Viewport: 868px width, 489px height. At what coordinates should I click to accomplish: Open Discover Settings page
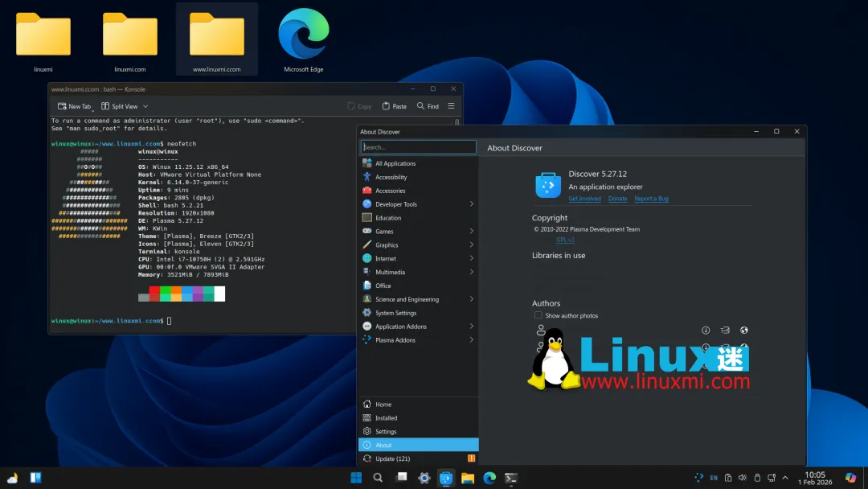tap(418, 431)
